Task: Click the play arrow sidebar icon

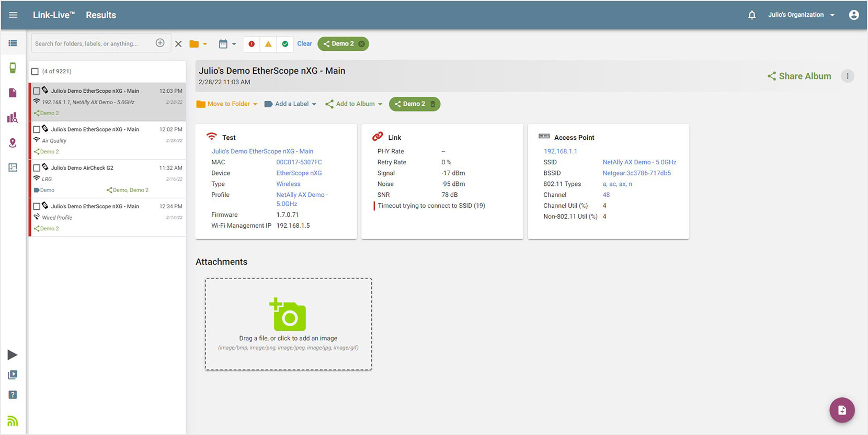Action: [x=13, y=355]
